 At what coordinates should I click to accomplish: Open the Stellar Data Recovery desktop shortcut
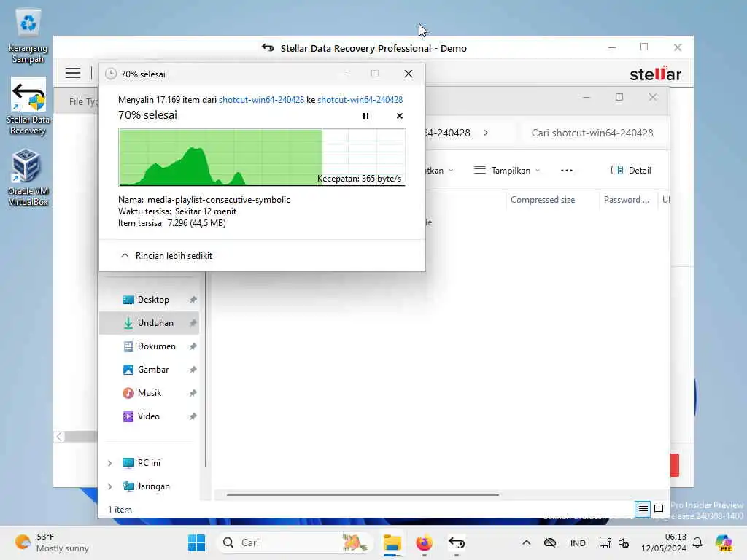click(x=28, y=106)
